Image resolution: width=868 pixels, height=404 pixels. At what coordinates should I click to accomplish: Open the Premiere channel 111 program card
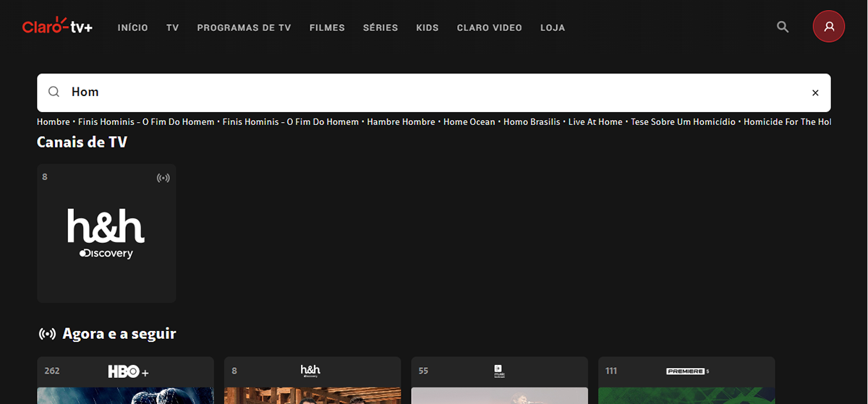pyautogui.click(x=686, y=380)
